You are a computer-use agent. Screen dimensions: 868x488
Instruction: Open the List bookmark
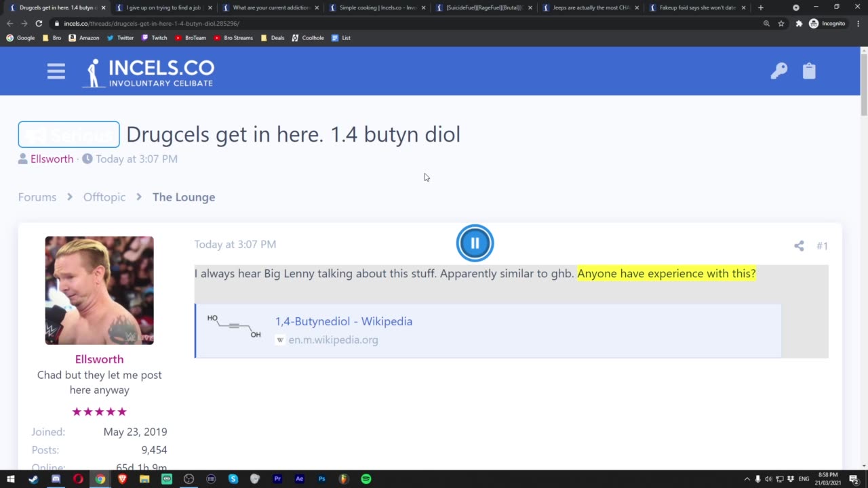click(340, 38)
